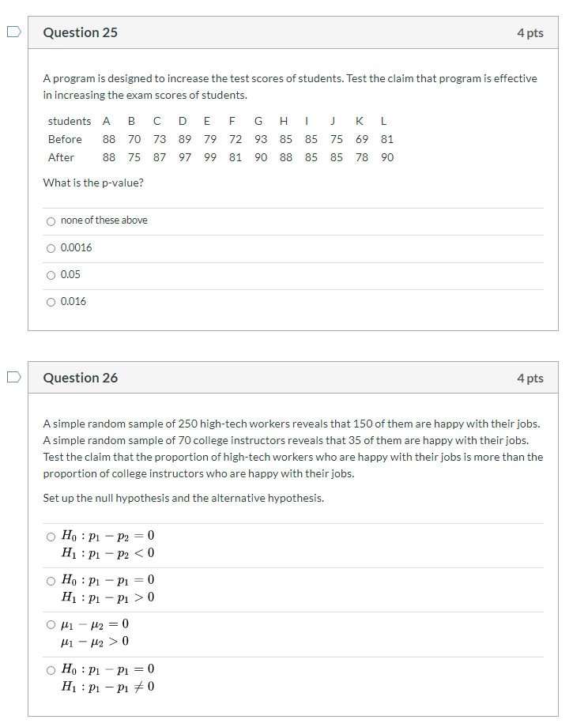
Task: Select the p-value answer 0.05
Action: [x=51, y=274]
